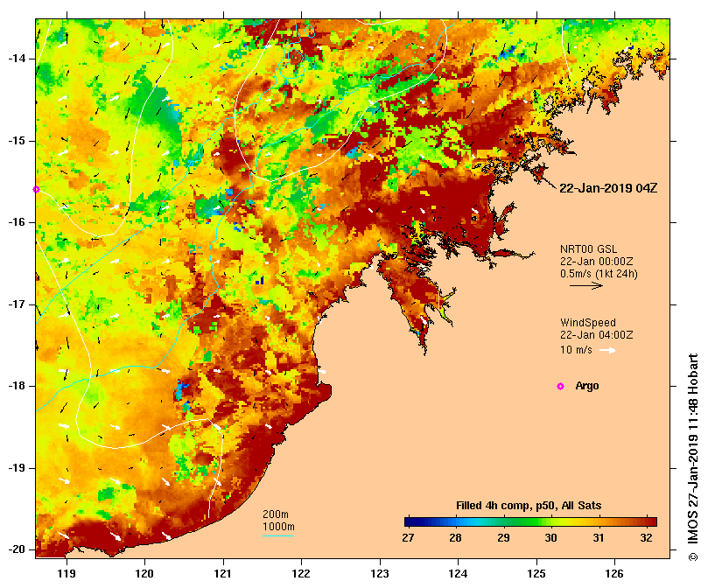Click the 'Argo' legend text
This screenshot has height=588, width=708.
point(587,386)
